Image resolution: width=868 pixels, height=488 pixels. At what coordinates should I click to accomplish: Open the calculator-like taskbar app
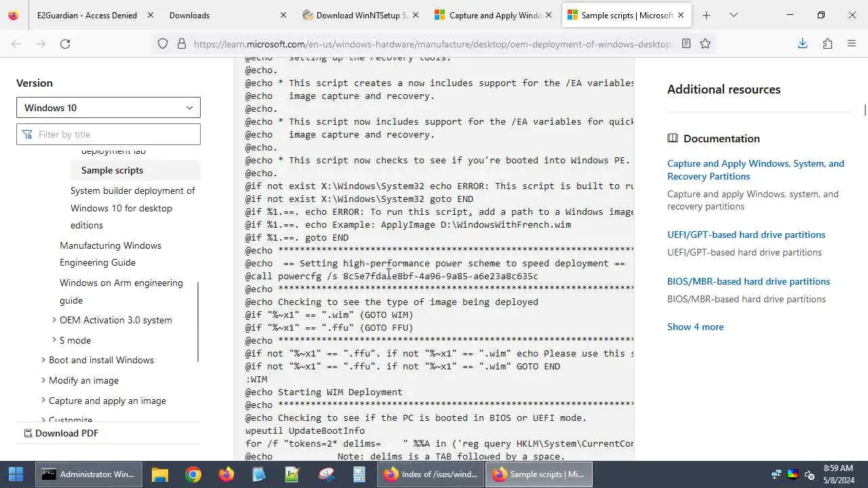359,474
